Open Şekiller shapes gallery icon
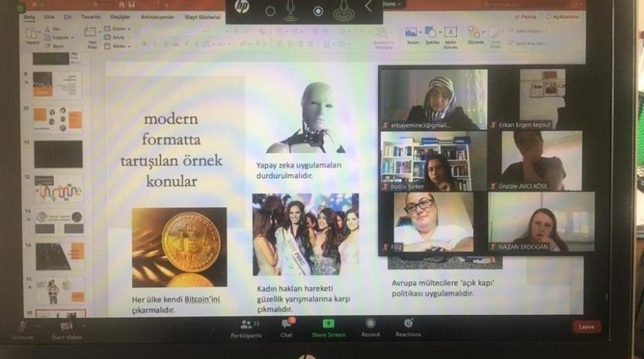644x359 pixels. (431, 32)
